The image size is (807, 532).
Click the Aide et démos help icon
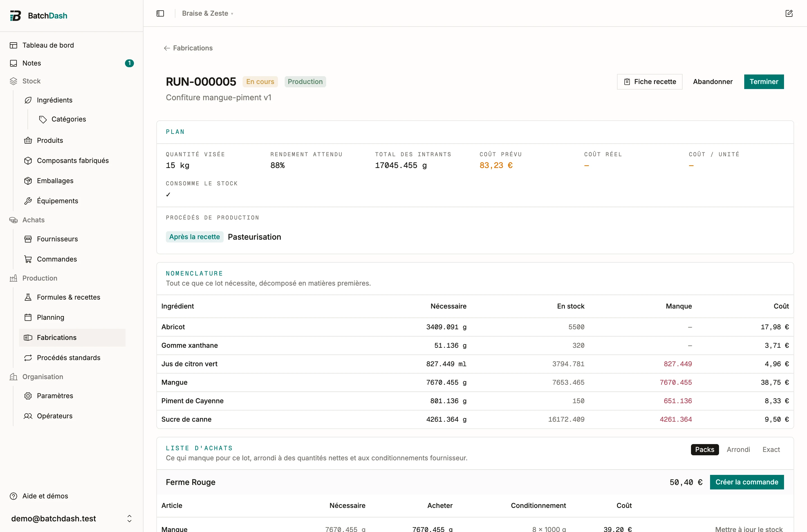coord(13,496)
